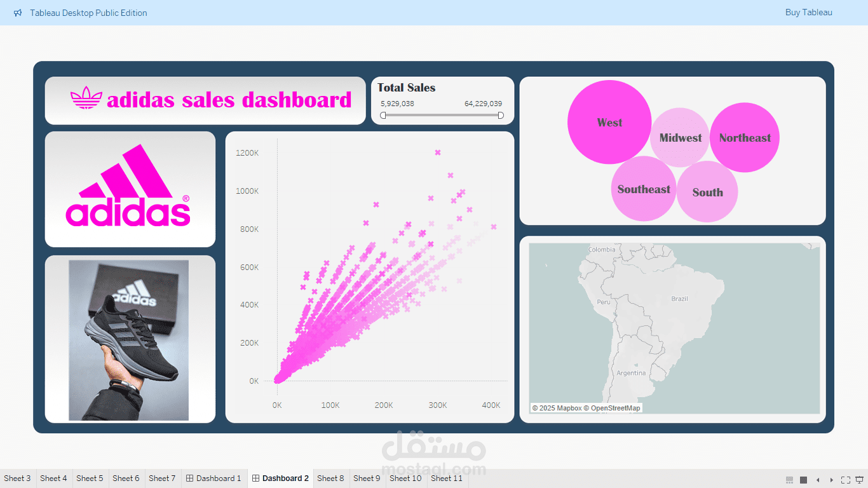Select the Sheet 7 tab
Viewport: 868px width, 488px height.
tap(162, 478)
